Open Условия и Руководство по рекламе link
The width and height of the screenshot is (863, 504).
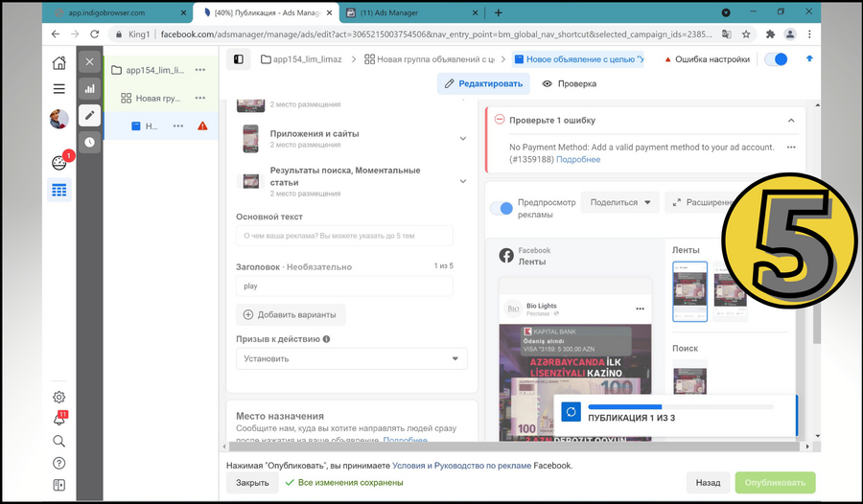click(x=462, y=466)
